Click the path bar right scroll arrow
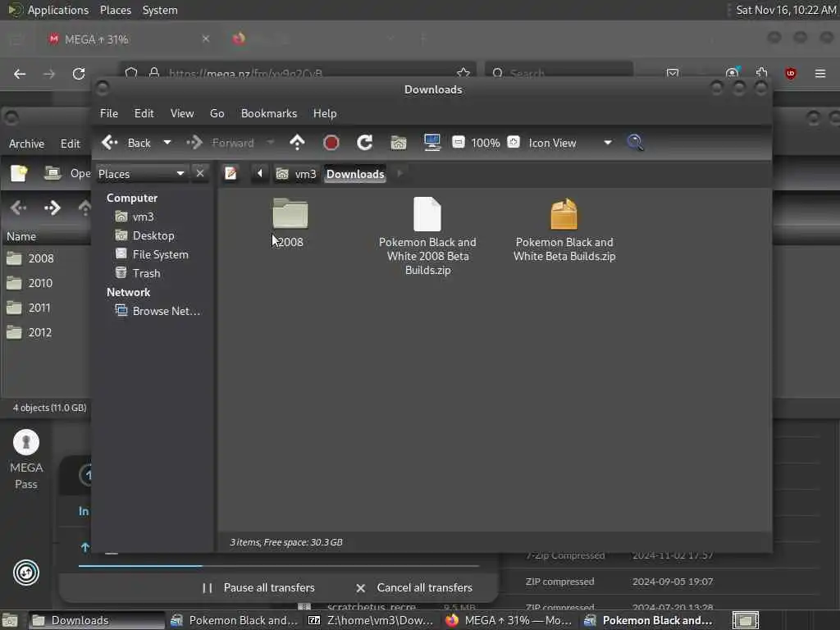 click(x=399, y=174)
